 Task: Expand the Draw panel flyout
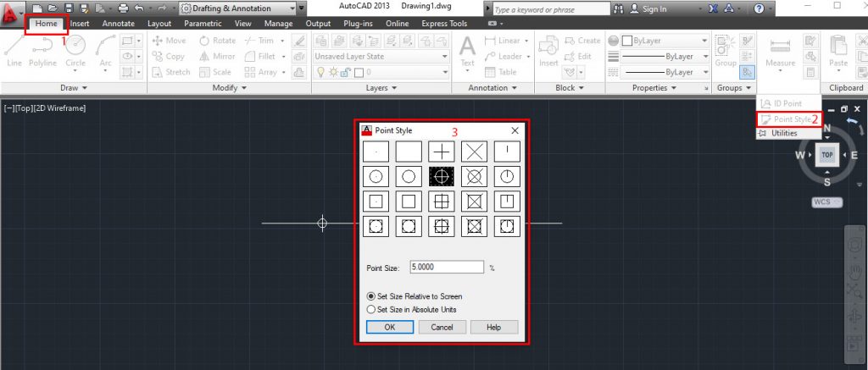pyautogui.click(x=74, y=88)
